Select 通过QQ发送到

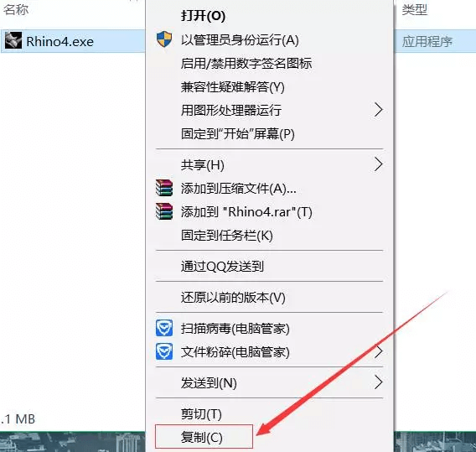coord(222,267)
